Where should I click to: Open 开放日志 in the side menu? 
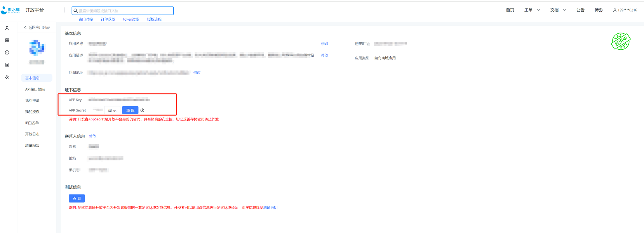pos(32,134)
